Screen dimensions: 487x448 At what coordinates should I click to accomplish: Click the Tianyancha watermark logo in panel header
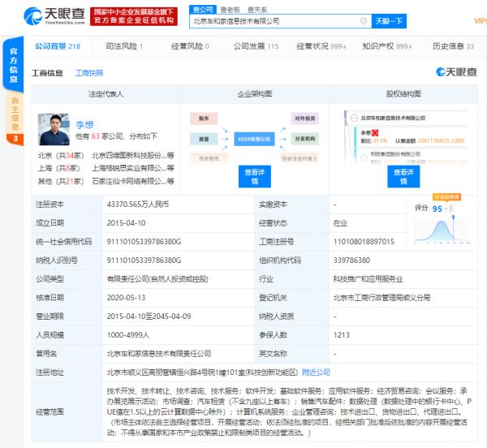point(456,73)
